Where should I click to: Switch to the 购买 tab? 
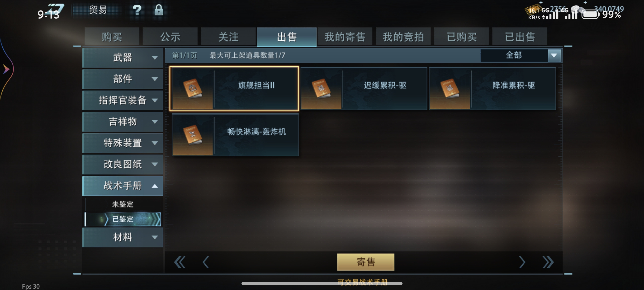(112, 37)
